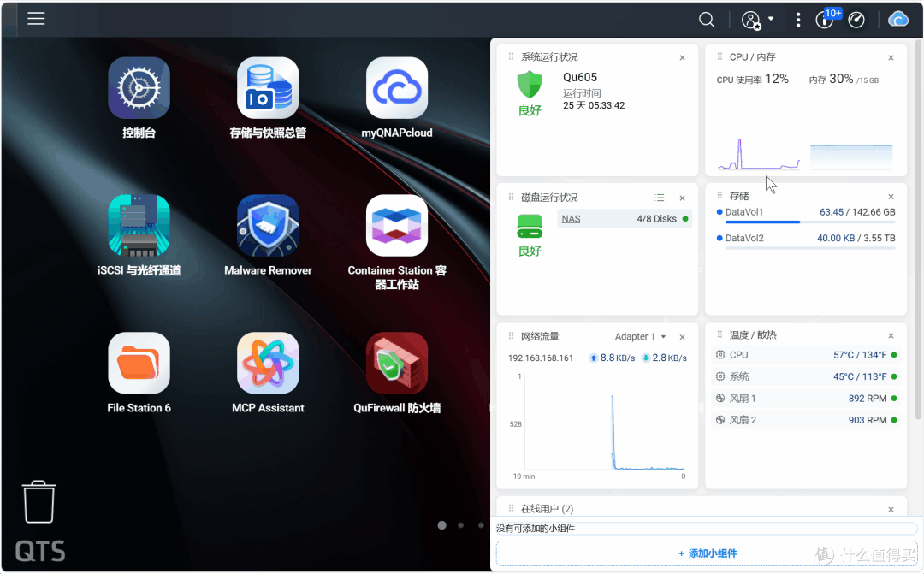924x574 pixels.
Task: Grab CPU / 内存 widget drag handle
Action: click(720, 56)
